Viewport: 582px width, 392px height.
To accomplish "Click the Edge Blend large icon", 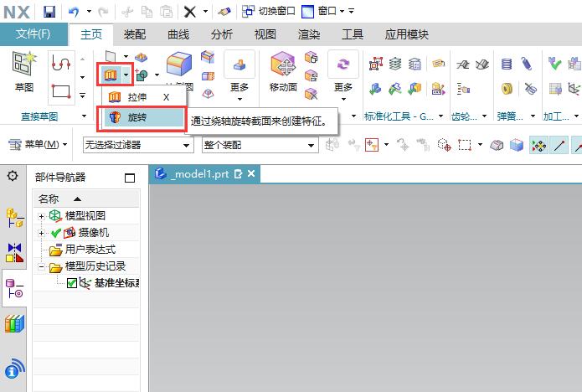I will (179, 64).
